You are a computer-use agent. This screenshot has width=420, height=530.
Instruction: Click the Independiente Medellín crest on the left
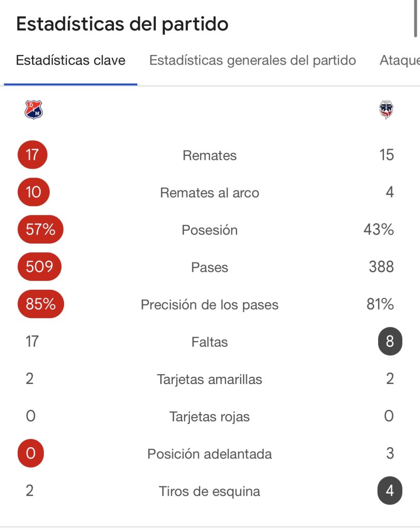click(x=34, y=110)
